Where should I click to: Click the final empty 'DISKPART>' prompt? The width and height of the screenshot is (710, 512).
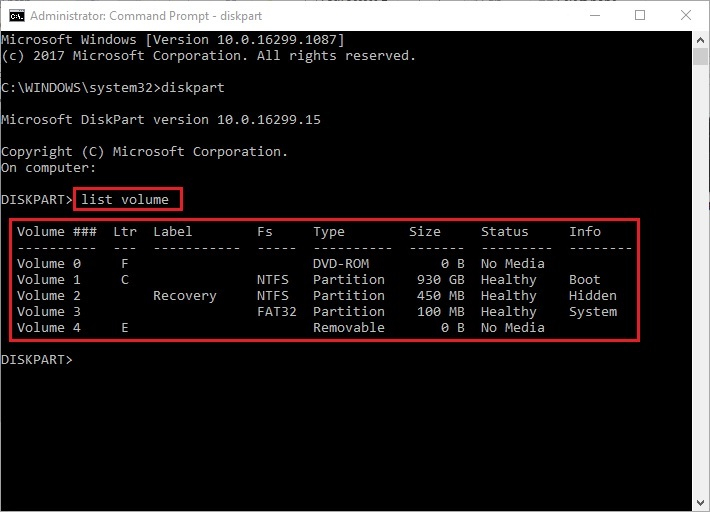point(37,360)
